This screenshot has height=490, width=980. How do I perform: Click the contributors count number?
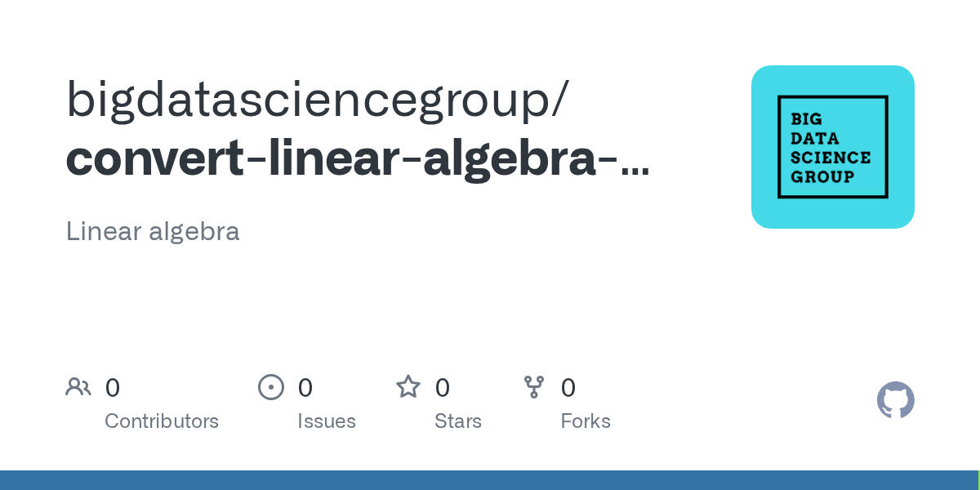(113, 388)
